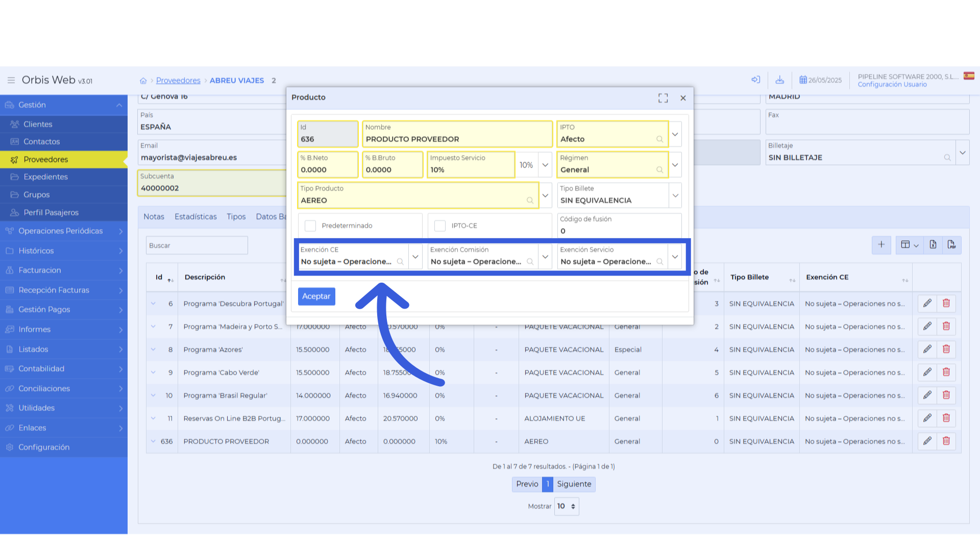Change the Mostrar 10 rows selector
The image size is (980, 551).
pos(567,506)
